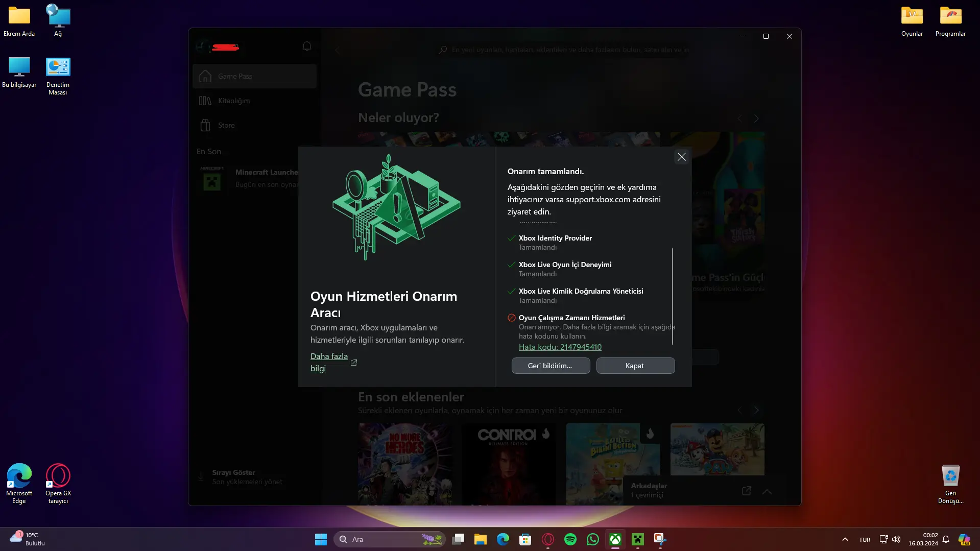Click the taskbar Ara search box
The image size is (980, 551).
(389, 539)
